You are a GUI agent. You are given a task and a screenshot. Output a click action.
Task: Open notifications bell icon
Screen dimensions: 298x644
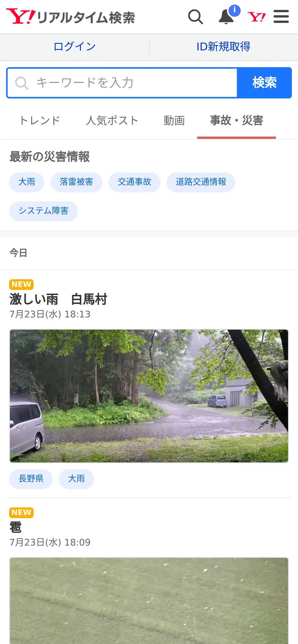coord(226,17)
